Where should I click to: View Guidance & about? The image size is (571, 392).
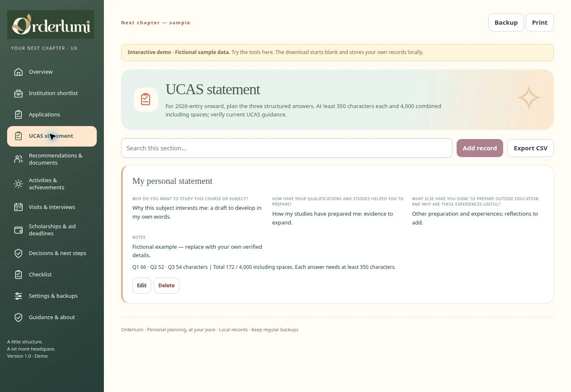(x=52, y=317)
